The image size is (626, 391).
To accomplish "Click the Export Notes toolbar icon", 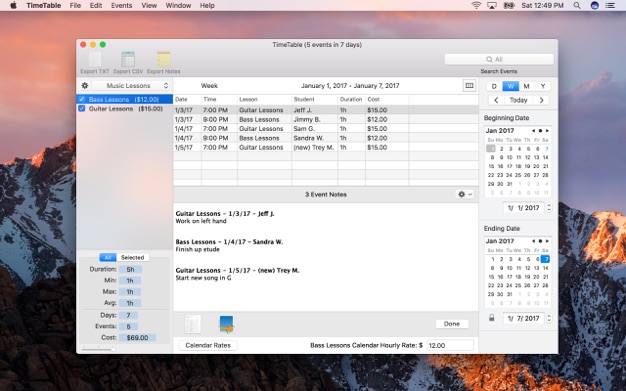I will [163, 60].
